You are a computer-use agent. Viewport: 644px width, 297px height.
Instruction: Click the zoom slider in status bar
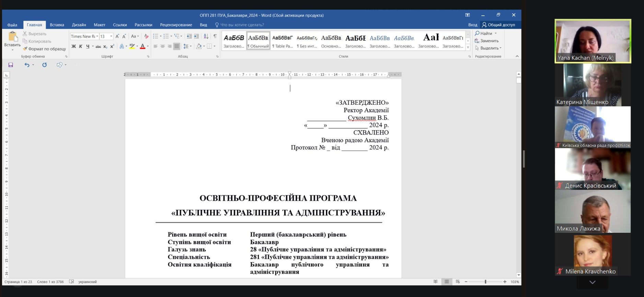click(x=485, y=282)
